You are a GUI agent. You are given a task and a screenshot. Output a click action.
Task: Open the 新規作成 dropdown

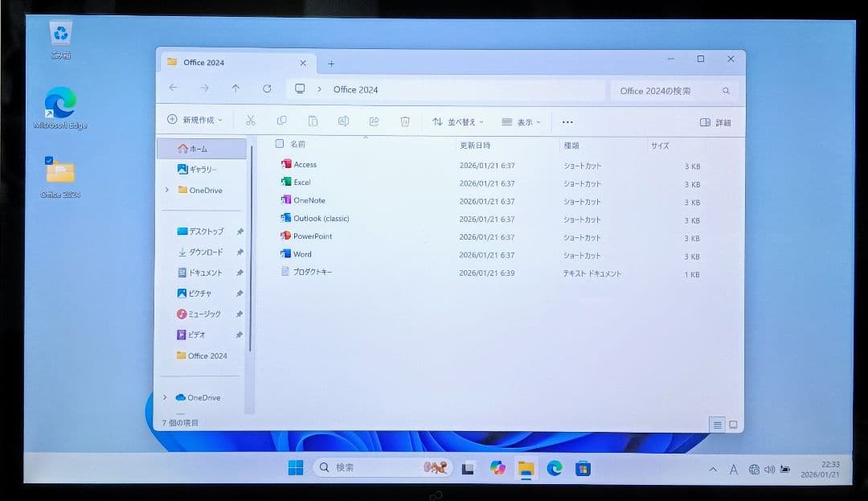(193, 117)
